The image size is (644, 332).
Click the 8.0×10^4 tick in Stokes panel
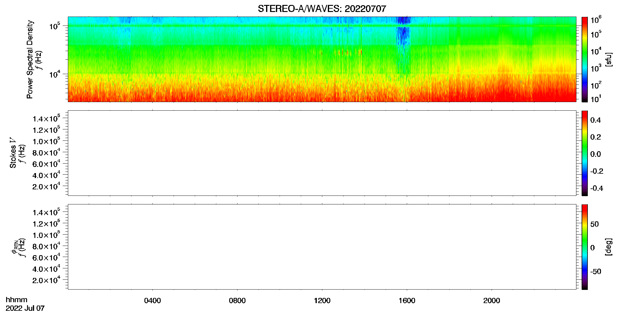click(x=46, y=152)
